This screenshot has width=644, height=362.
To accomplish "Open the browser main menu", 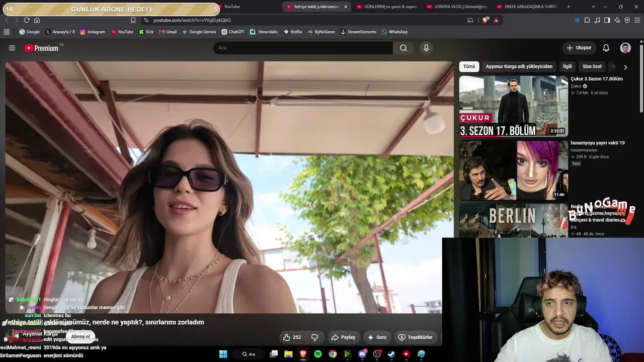I will (x=637, y=20).
